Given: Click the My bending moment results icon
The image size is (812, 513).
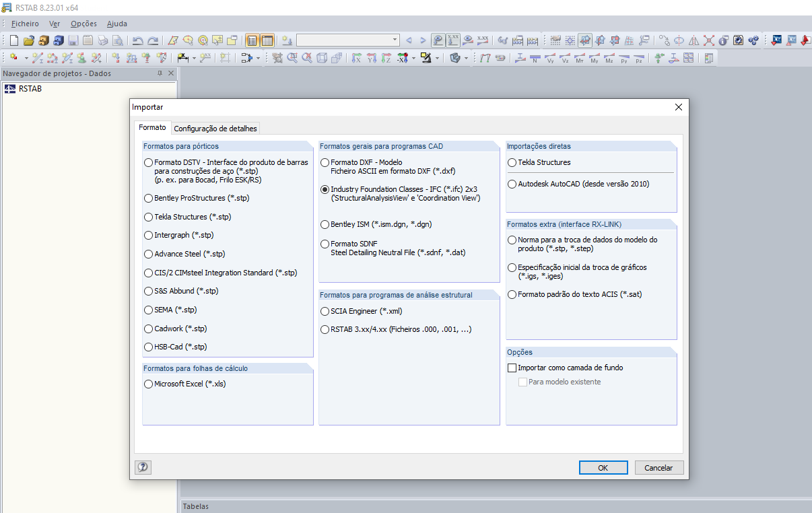Looking at the screenshot, I should click(594, 58).
